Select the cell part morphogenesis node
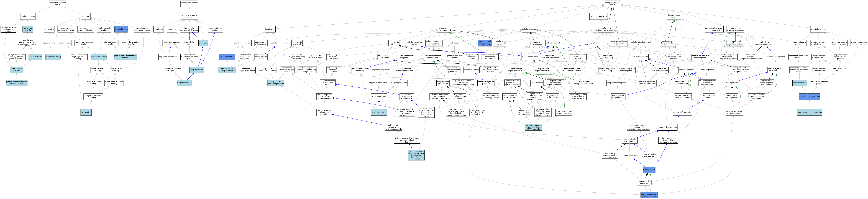The height and width of the screenshot is (199, 868). point(617,83)
